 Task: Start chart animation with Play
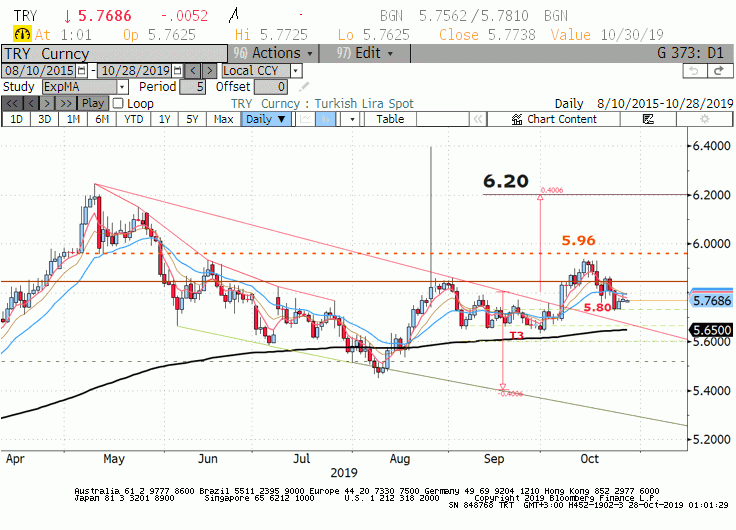(93, 103)
